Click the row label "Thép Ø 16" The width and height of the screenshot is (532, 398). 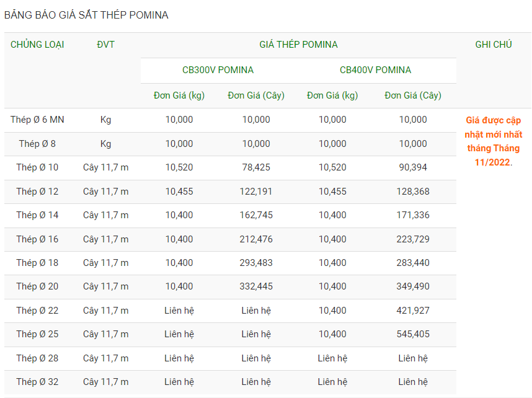click(x=37, y=239)
